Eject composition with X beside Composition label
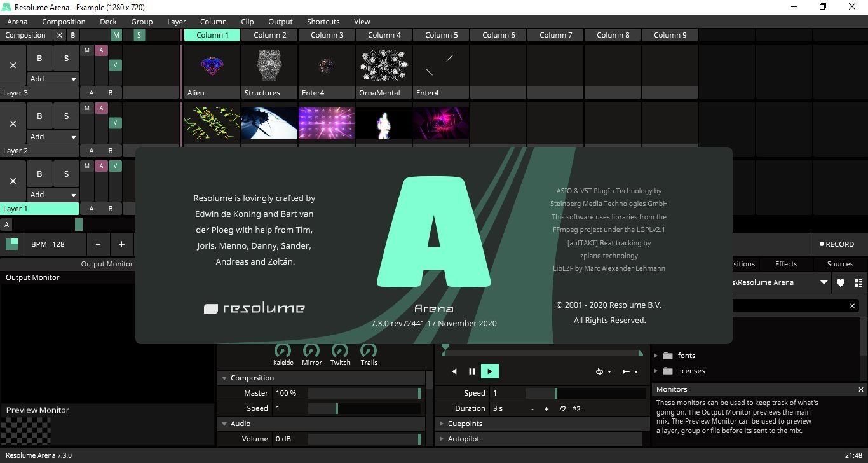This screenshot has height=463, width=868. click(x=60, y=35)
